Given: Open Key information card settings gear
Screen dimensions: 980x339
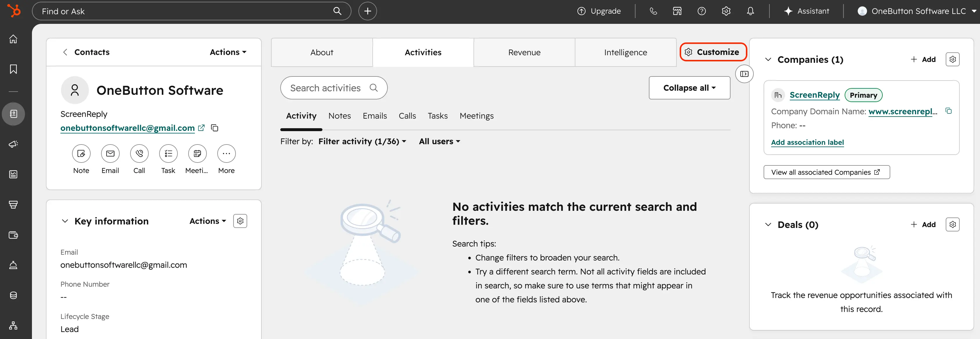Looking at the screenshot, I should coord(240,221).
